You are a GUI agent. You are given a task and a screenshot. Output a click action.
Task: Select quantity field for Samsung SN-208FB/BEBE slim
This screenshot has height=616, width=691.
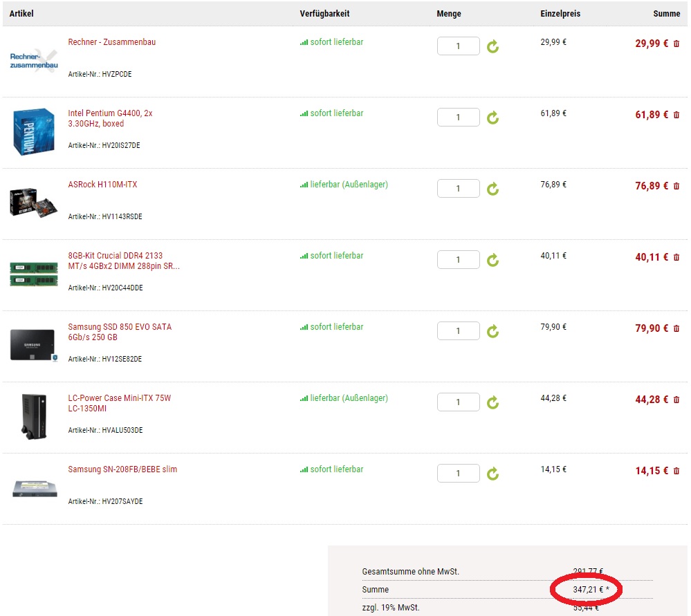[x=459, y=474]
